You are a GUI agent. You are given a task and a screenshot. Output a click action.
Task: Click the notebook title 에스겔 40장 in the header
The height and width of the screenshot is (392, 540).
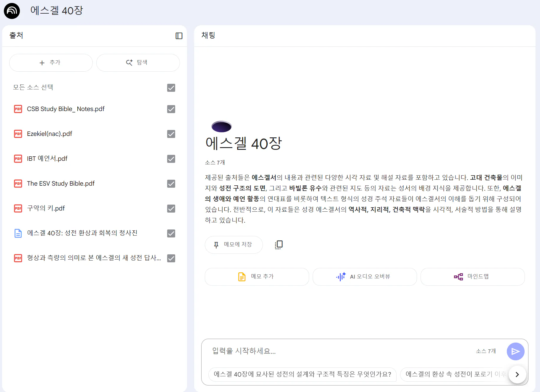click(x=57, y=11)
